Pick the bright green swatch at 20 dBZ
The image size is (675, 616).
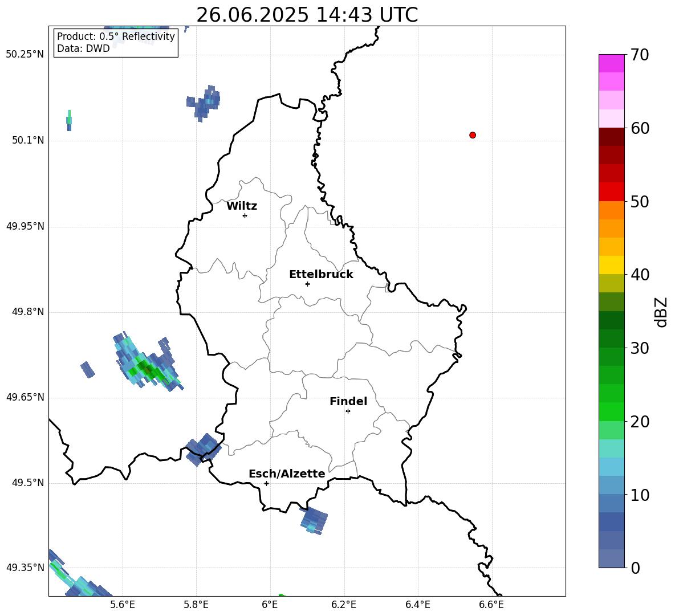(611, 411)
